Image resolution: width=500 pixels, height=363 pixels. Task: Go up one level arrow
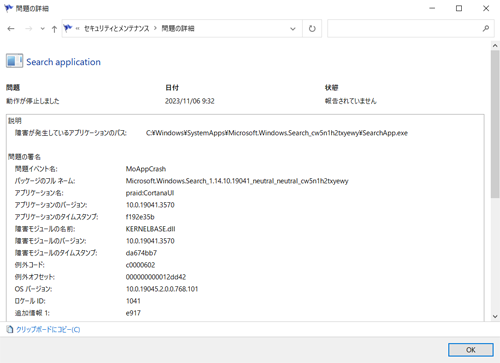pos(54,29)
